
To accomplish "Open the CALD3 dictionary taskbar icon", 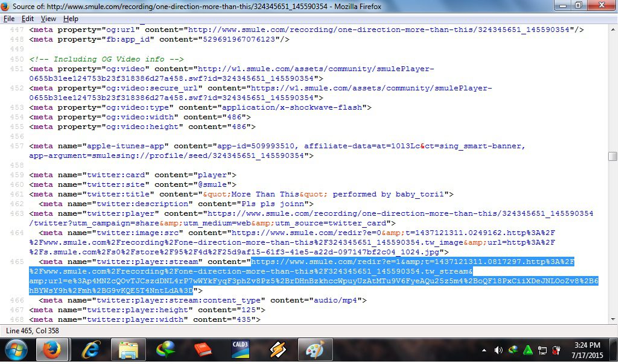I will (240, 350).
